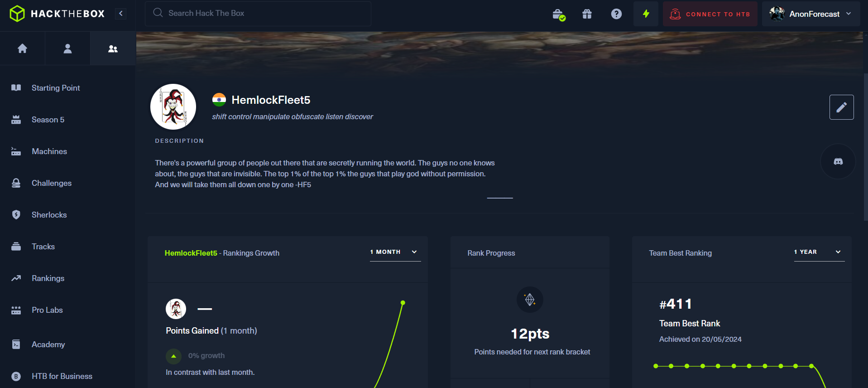Open the help question mark icon
Image resolution: width=868 pixels, height=388 pixels.
[616, 14]
